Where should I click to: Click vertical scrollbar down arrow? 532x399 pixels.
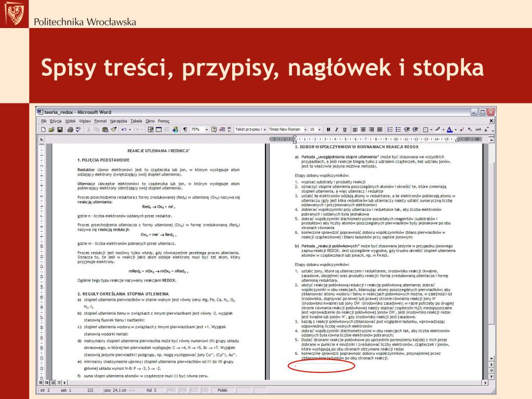click(491, 358)
